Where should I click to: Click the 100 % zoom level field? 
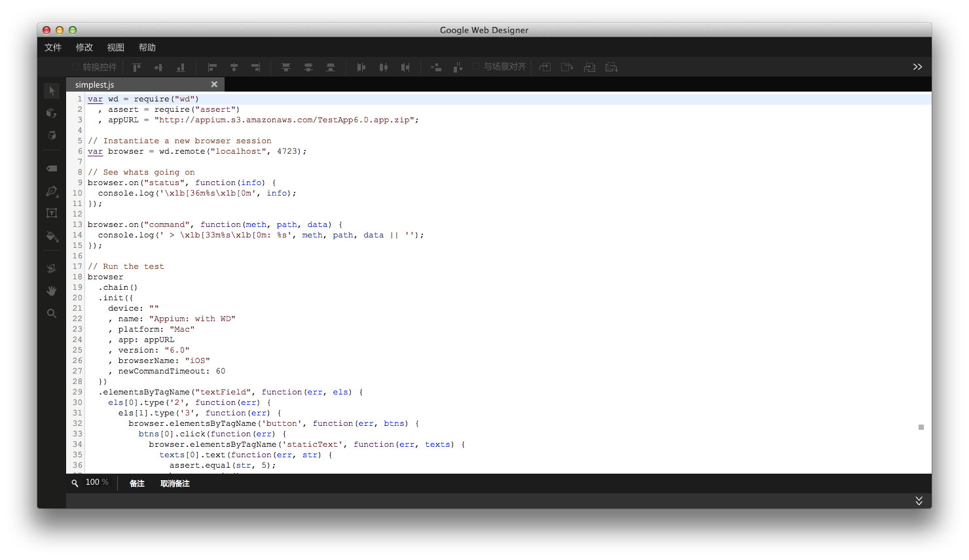(x=97, y=482)
